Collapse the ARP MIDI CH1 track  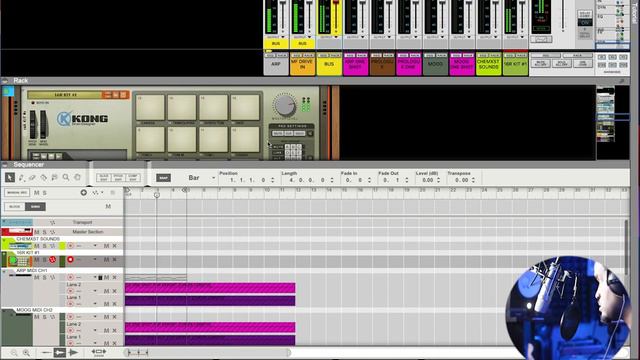tap(4, 272)
